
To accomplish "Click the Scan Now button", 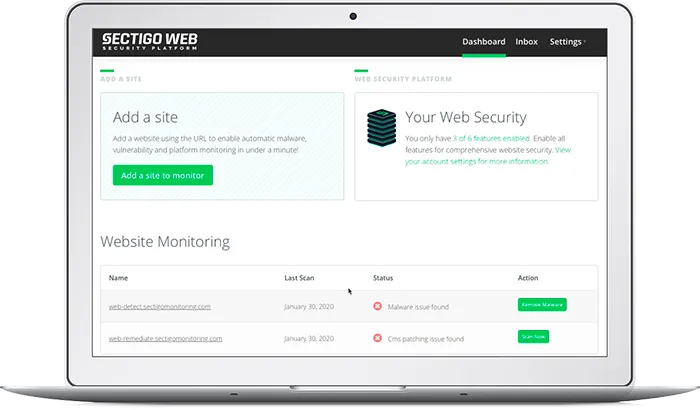I will [x=533, y=336].
